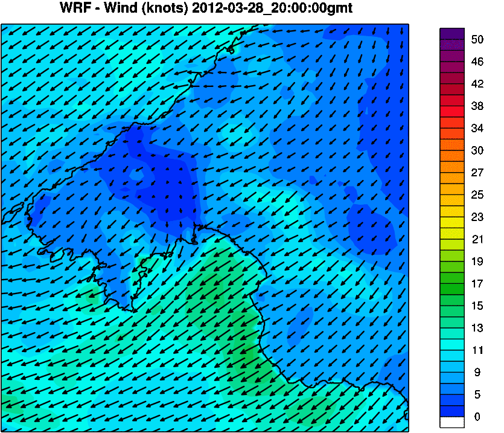Screen dimensions: 504x433
Task: Click the colorbar label 9
Action: pyautogui.click(x=477, y=372)
